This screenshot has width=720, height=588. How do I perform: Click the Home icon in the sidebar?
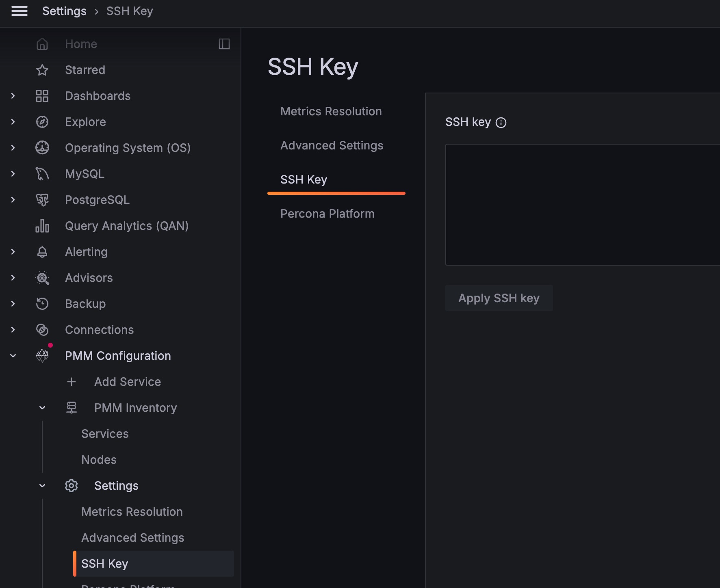click(42, 43)
